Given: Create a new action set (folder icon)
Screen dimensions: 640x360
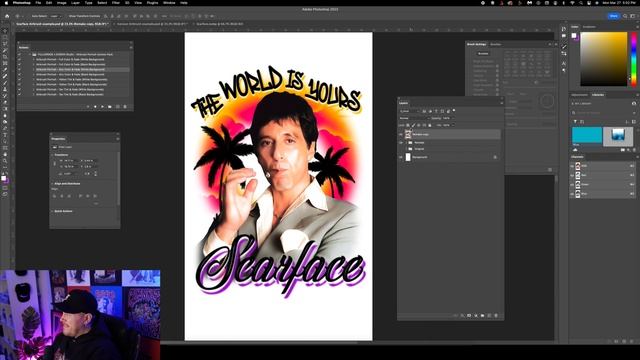Looking at the screenshot, I should pos(110,107).
